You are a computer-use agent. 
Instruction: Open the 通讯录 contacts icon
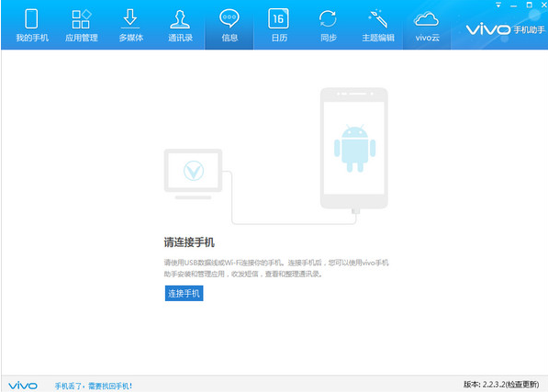[x=180, y=26]
